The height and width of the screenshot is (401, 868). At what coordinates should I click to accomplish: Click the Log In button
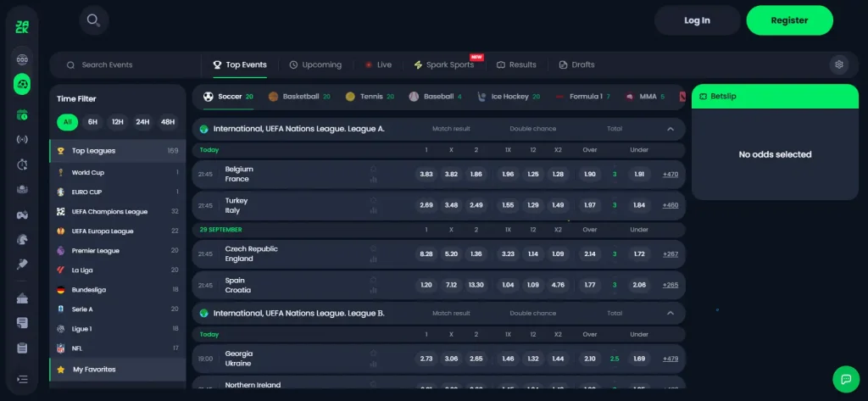[697, 20]
